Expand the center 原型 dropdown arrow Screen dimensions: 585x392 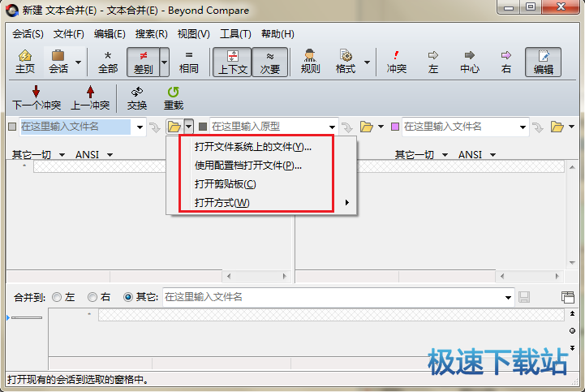pyautogui.click(x=332, y=127)
